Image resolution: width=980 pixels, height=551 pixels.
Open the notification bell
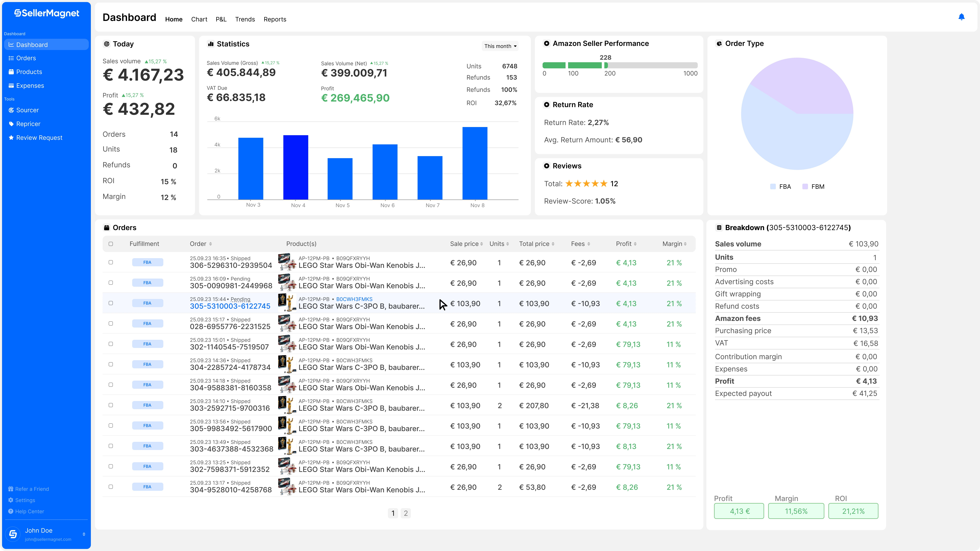(x=961, y=17)
